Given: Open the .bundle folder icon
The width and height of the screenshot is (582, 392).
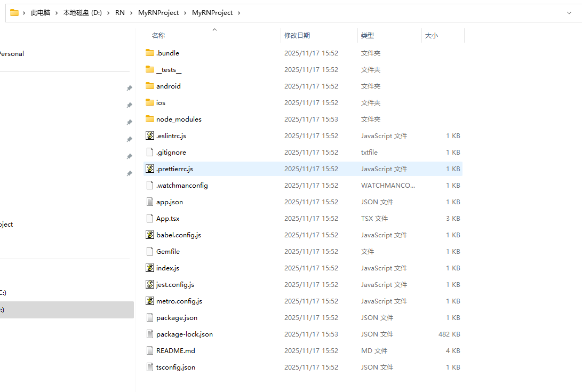Looking at the screenshot, I should pos(149,53).
